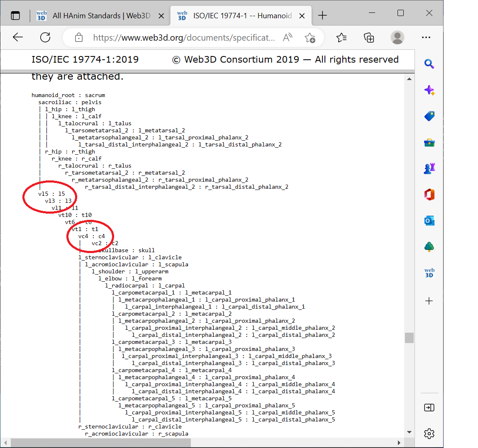Image resolution: width=478 pixels, height=448 pixels.
Task: Open the Tools briefcase icon in sidebar
Action: 429,143
